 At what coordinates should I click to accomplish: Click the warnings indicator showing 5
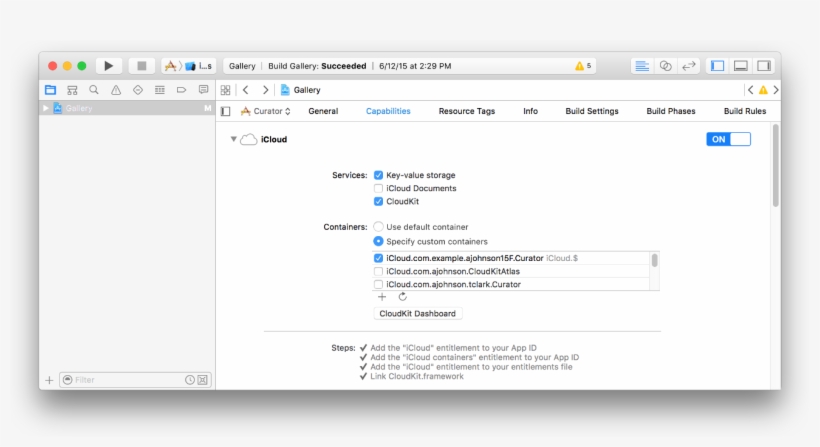[x=583, y=66]
